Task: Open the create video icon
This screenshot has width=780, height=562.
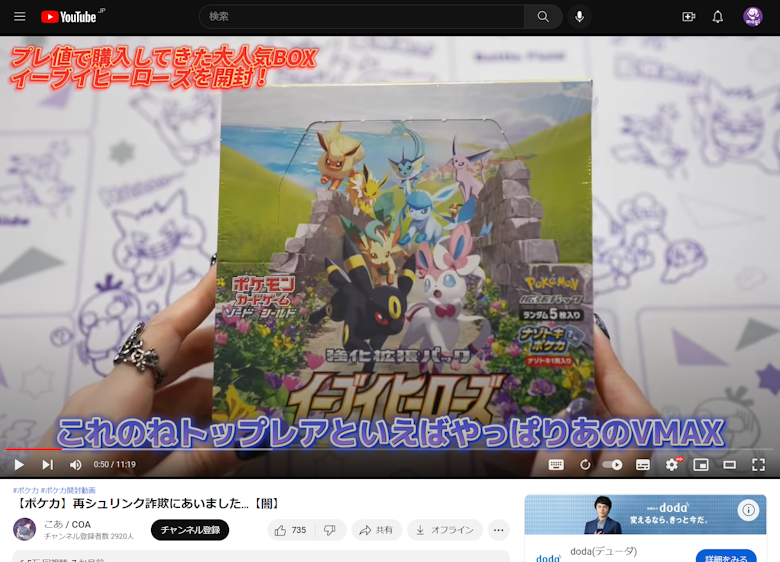Action: [x=688, y=17]
